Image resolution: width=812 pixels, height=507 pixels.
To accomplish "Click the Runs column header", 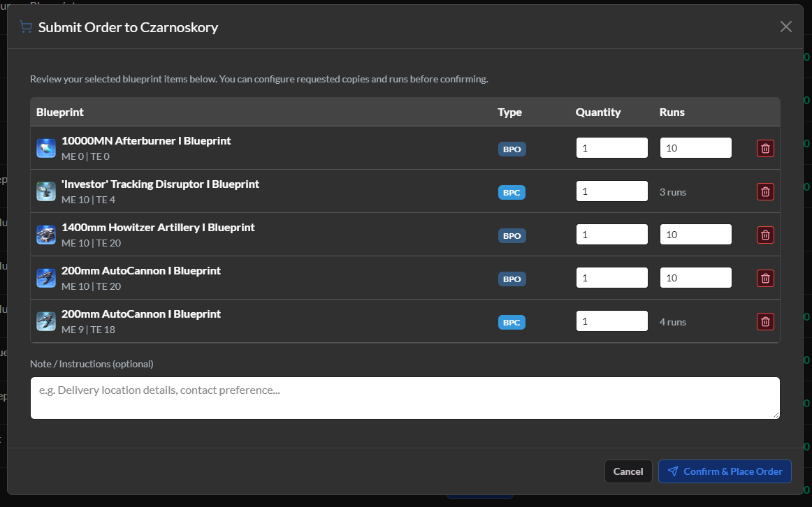I will coord(672,112).
